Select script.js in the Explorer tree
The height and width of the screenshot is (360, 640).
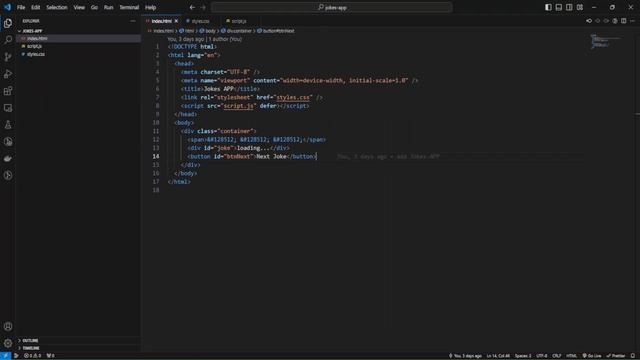78,46
